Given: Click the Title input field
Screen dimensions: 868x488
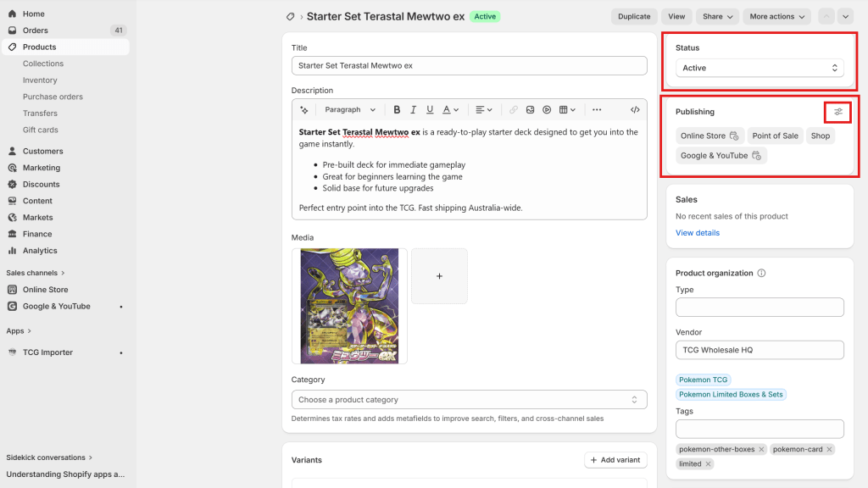Looking at the screenshot, I should coord(469,66).
